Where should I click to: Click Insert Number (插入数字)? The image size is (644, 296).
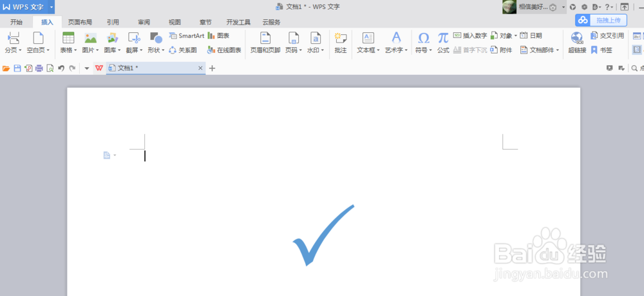pyautogui.click(x=470, y=35)
